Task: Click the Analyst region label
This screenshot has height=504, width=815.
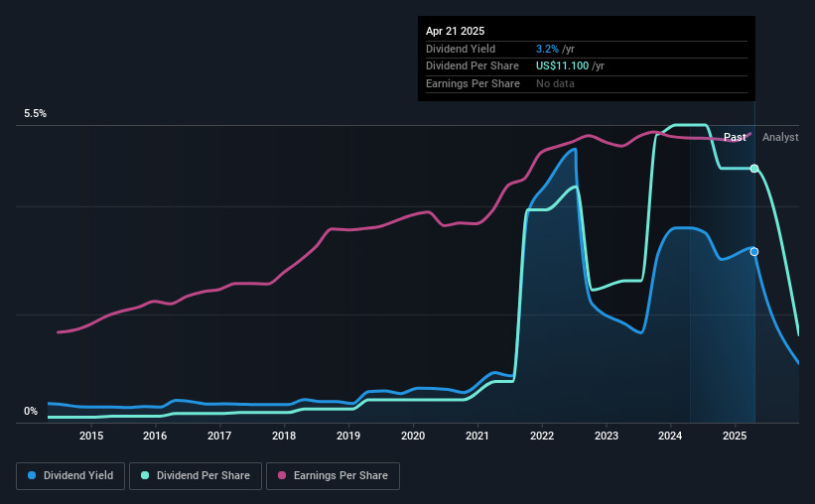Action: pos(780,137)
